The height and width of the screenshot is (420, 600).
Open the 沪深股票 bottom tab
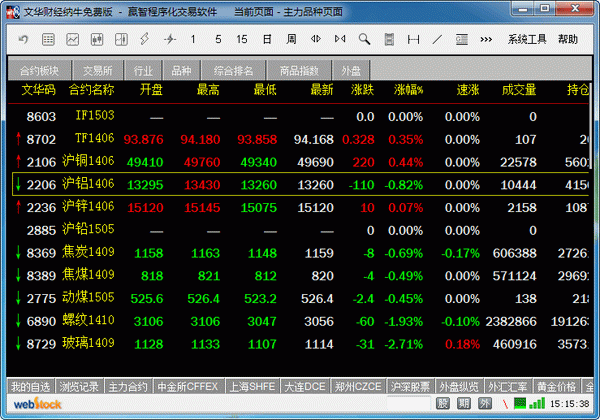[x=411, y=387]
